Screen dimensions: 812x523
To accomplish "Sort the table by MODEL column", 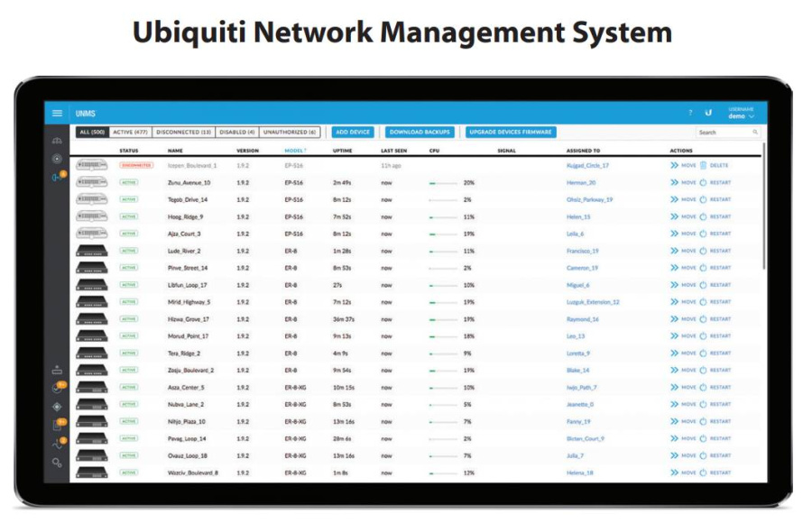I will click(295, 151).
